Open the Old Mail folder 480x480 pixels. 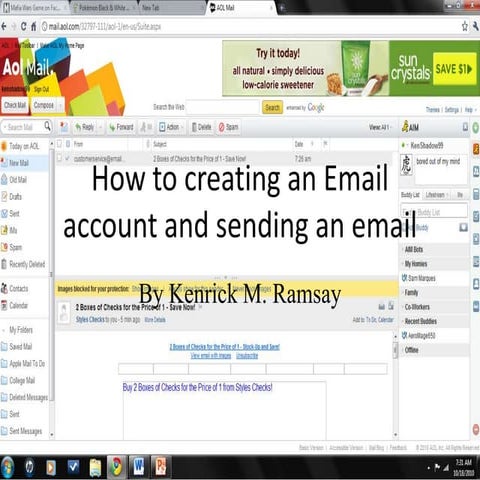[24, 180]
